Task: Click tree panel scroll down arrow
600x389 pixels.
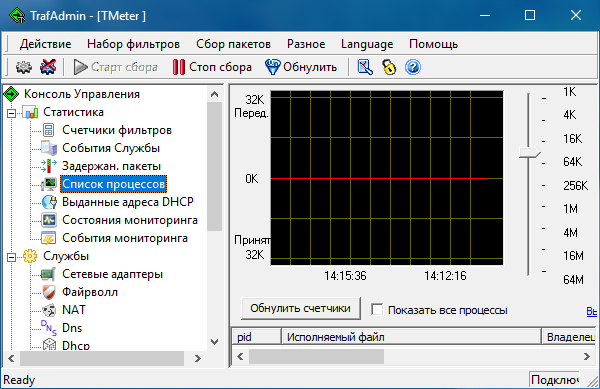Action: tap(214, 342)
